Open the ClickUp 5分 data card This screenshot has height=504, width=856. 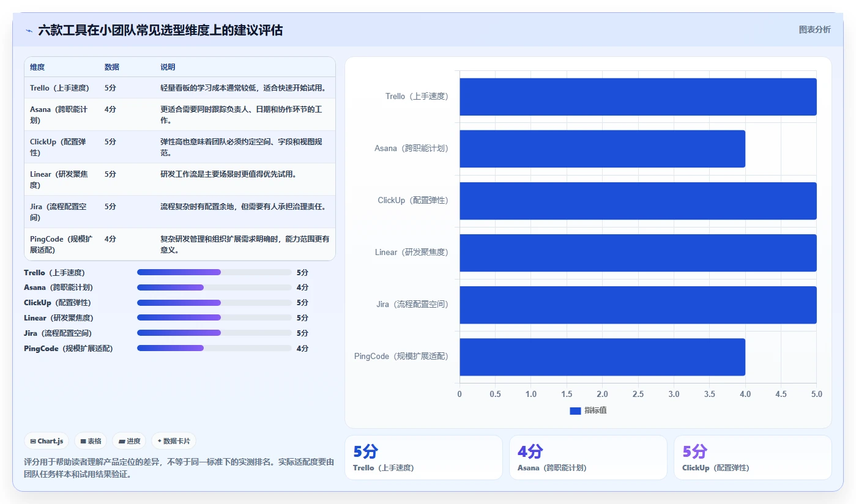tap(753, 458)
